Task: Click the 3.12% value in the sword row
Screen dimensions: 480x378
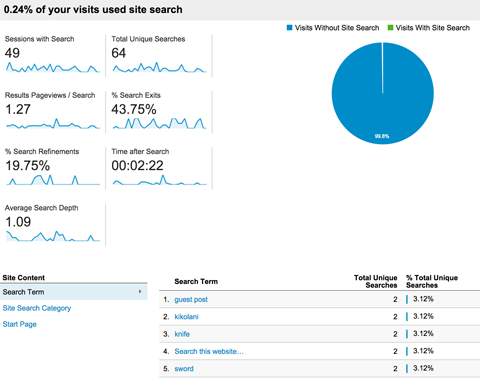Action: click(x=423, y=368)
